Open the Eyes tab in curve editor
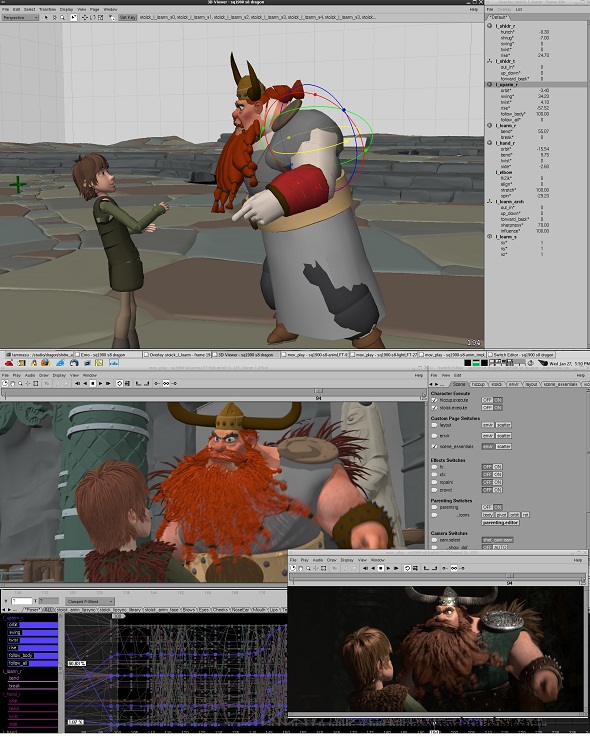590x737 pixels. point(204,610)
